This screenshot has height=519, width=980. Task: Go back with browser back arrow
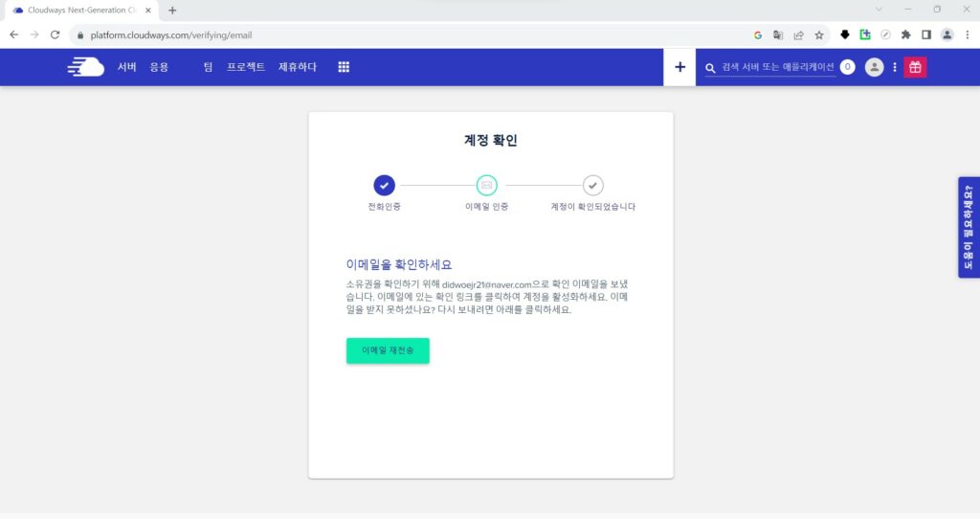[x=13, y=35]
